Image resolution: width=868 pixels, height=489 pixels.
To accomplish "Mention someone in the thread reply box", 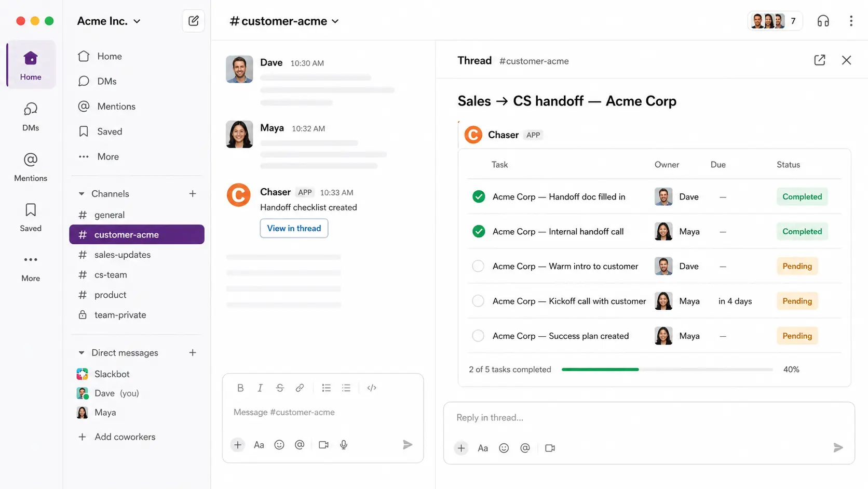I will (x=525, y=448).
